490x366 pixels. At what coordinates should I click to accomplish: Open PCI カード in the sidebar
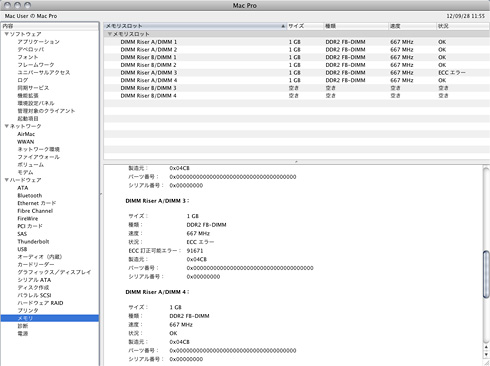click(30, 226)
